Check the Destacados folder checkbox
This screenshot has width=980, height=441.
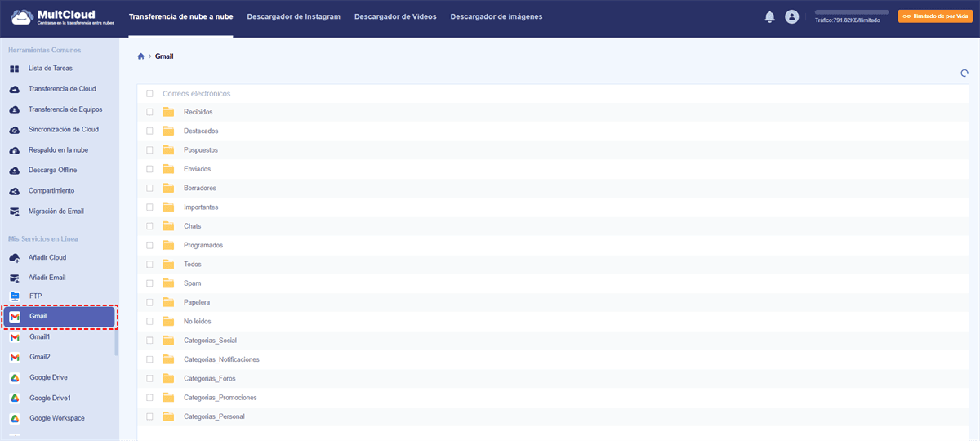[149, 131]
